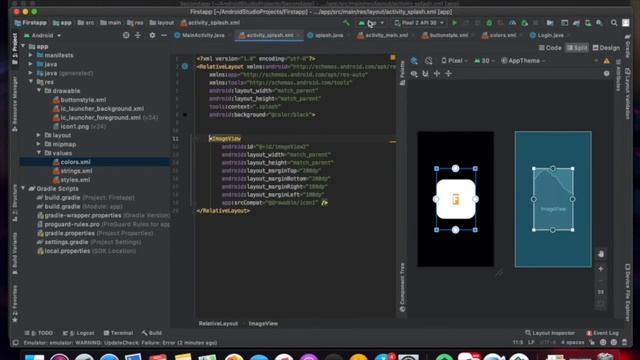
Task: Zoom out the design preview
Action: point(601,281)
